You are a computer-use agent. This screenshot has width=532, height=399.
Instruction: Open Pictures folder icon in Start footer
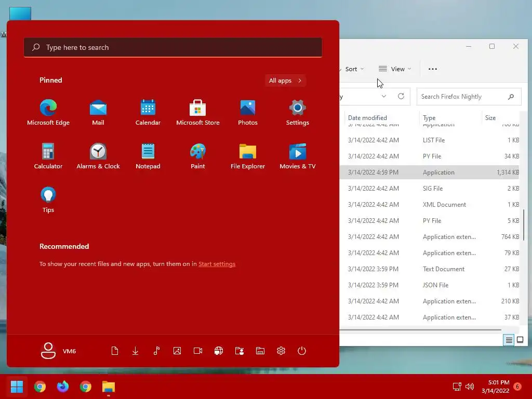point(177,351)
